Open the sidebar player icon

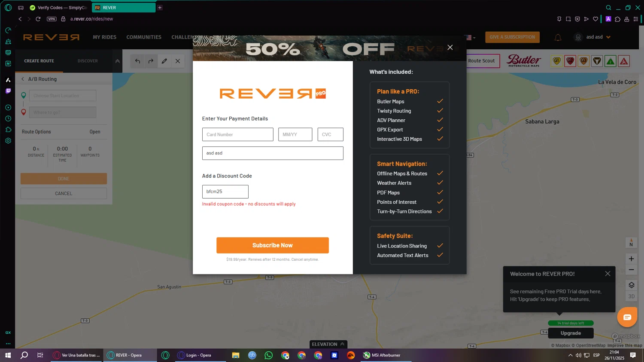[8, 108]
